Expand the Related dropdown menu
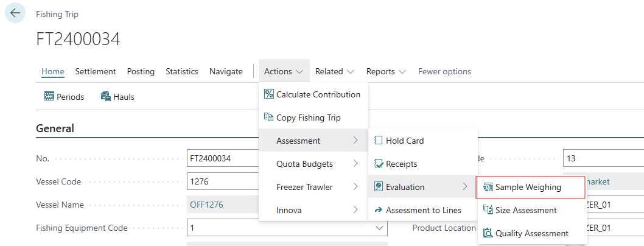 coord(335,71)
